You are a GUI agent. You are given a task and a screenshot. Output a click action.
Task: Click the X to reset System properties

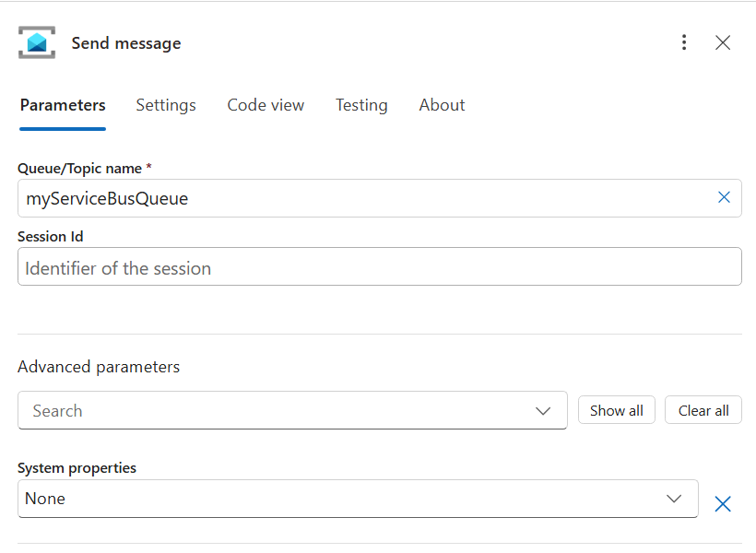tap(724, 503)
